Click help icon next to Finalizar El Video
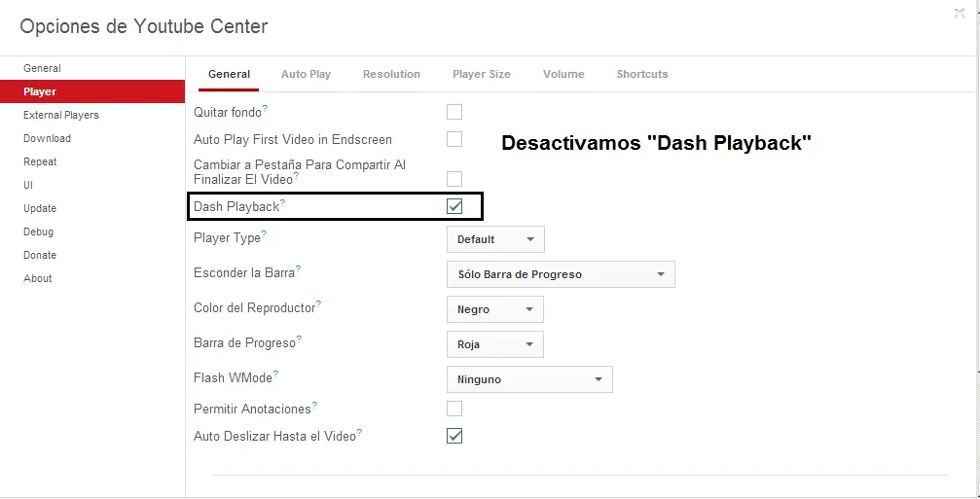 [296, 176]
